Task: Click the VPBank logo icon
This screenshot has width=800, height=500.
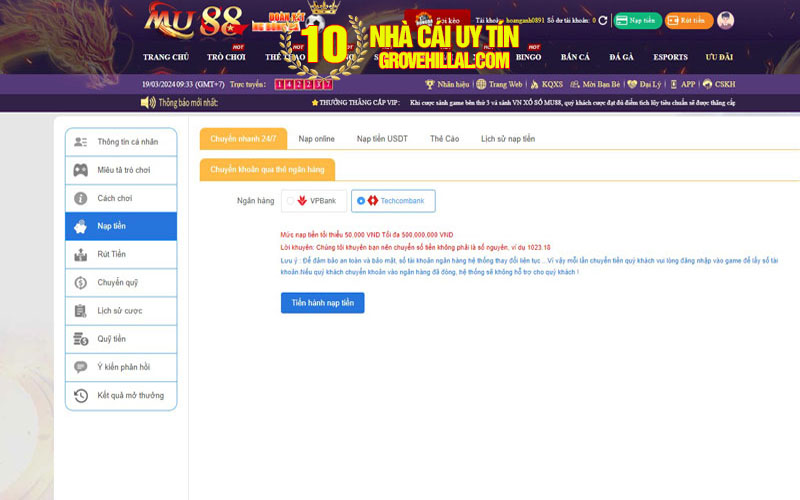Action: click(x=302, y=201)
